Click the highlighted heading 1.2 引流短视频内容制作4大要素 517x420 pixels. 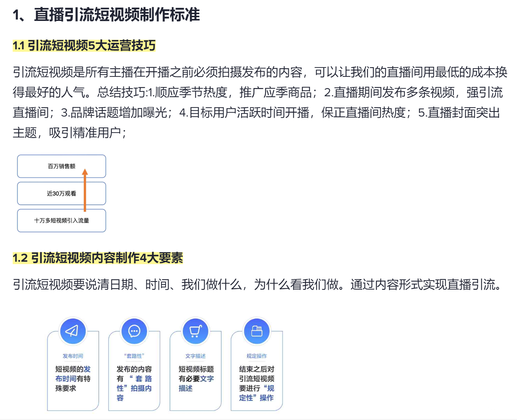pos(98,258)
